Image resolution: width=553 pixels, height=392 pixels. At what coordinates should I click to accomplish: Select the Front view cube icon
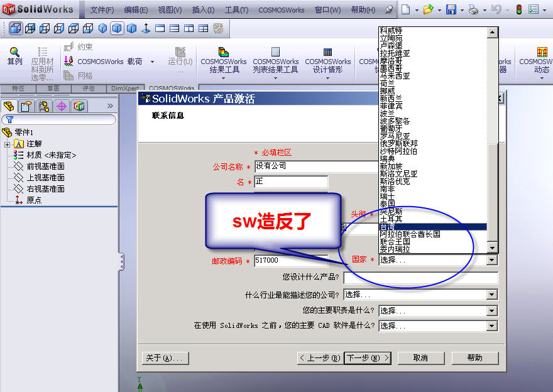15,28
